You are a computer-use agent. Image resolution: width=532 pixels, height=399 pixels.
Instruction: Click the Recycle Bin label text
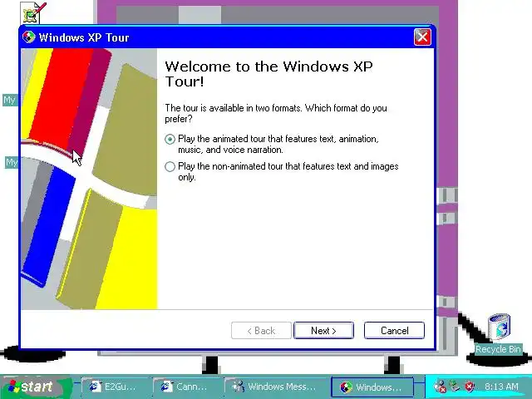click(498, 349)
